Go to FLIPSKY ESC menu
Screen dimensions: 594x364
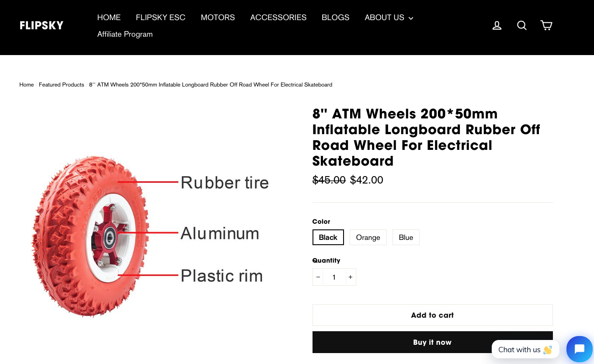click(x=160, y=17)
